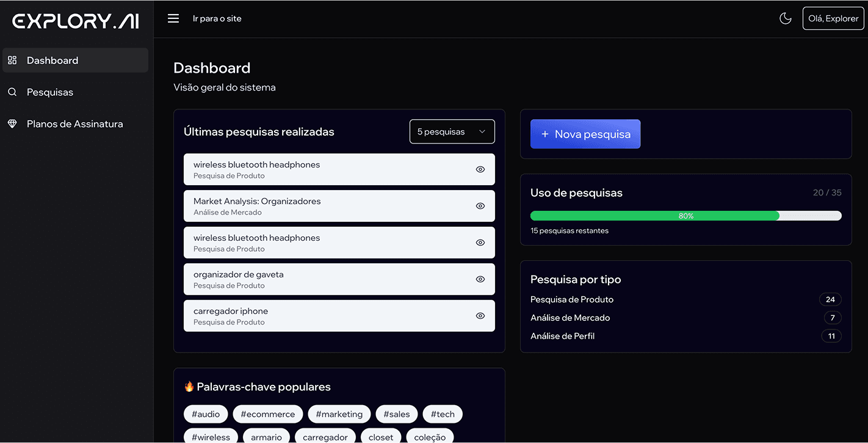The width and height of the screenshot is (868, 443).
Task: Click the Pesquisas magnifier icon
Action: click(x=12, y=92)
